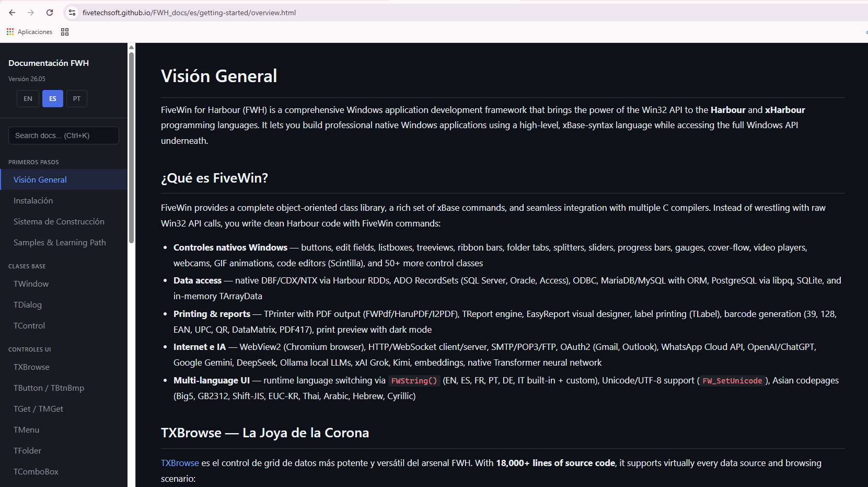Click the bold word xHarbour
This screenshot has width=868, height=487.
coord(785,110)
